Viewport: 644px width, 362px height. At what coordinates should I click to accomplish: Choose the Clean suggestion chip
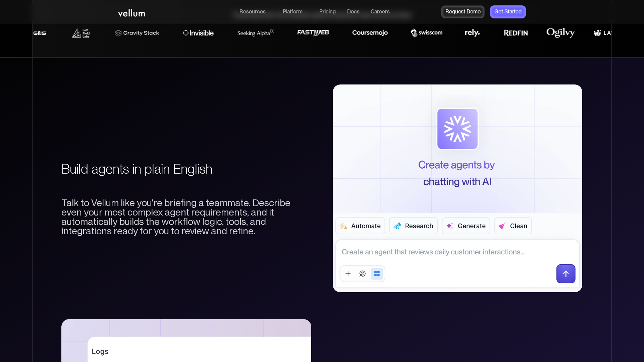(x=513, y=226)
